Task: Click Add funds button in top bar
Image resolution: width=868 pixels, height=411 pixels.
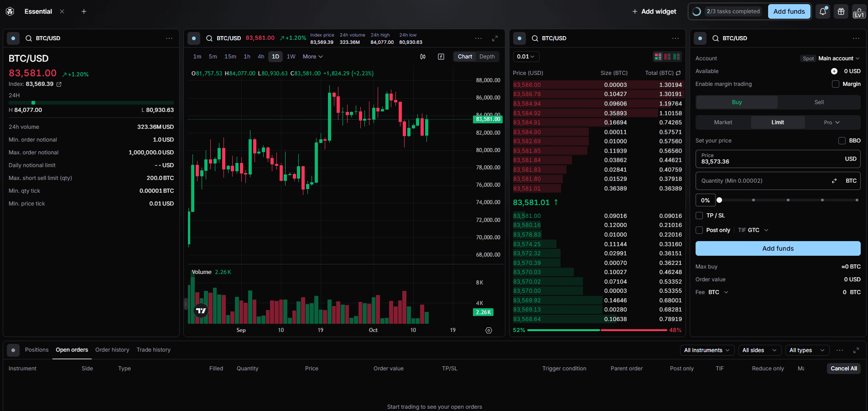Action: click(789, 11)
